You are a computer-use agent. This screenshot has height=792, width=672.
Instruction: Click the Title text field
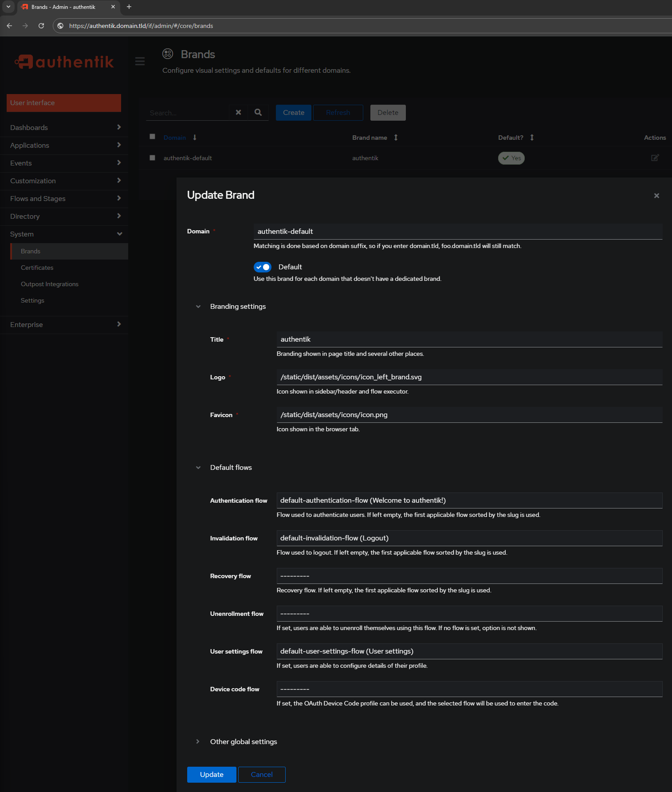coord(469,339)
